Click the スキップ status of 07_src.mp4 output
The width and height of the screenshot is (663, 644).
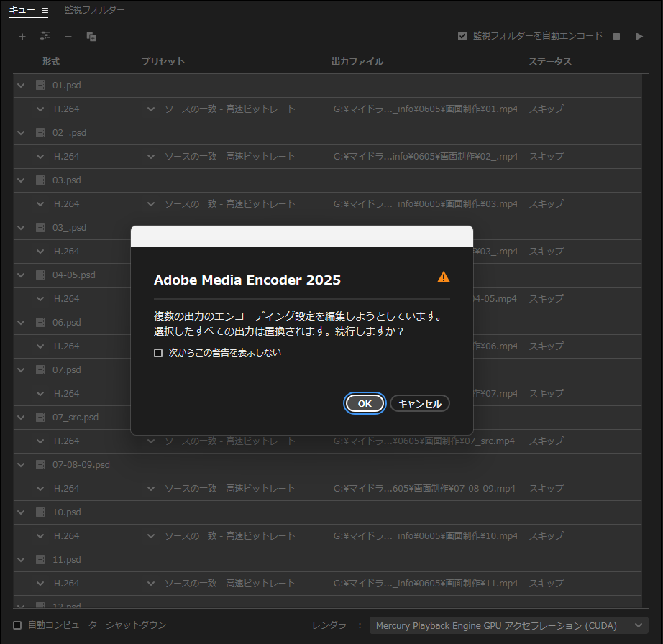click(546, 441)
